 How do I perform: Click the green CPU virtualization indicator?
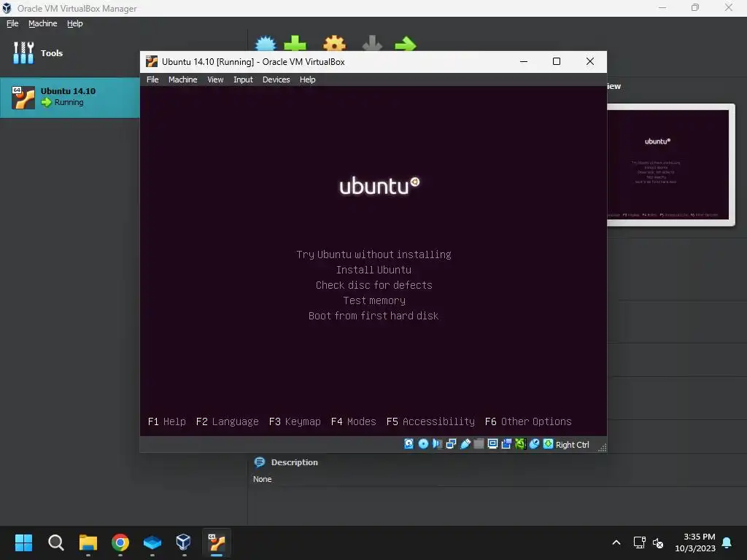(520, 444)
